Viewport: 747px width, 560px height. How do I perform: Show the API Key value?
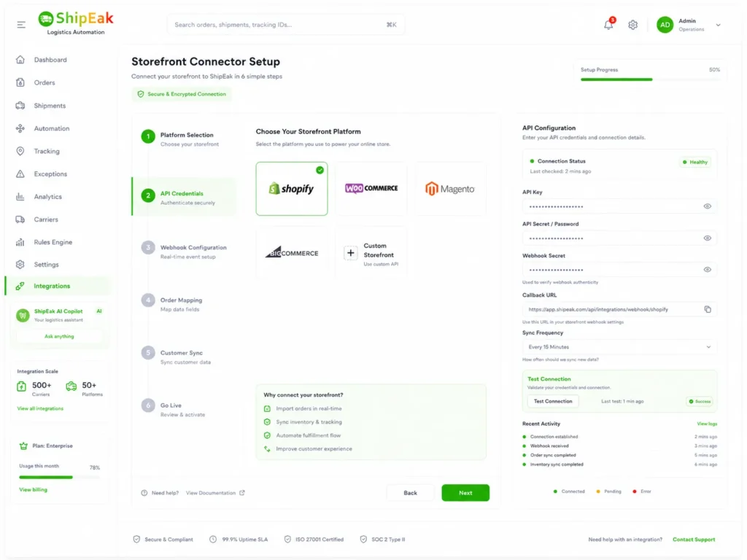pos(707,206)
